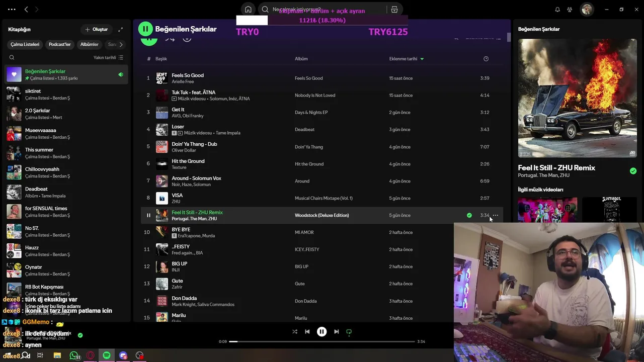Open No 57. playlist

[65, 231]
